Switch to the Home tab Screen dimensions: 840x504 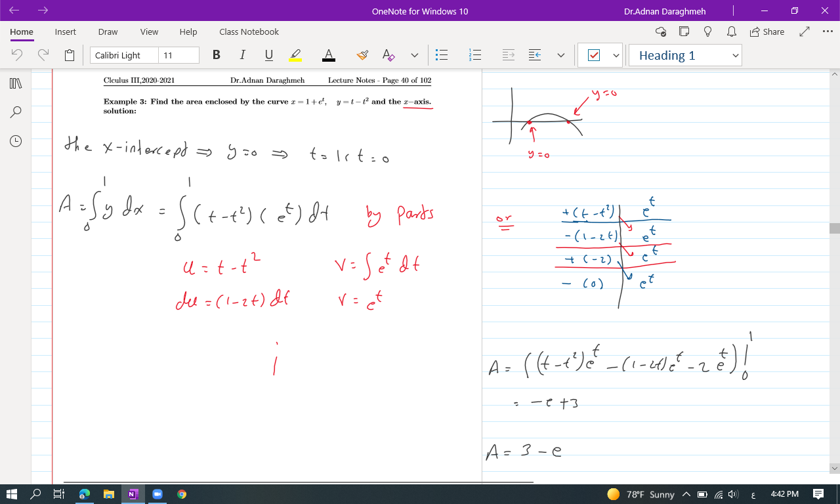click(22, 31)
